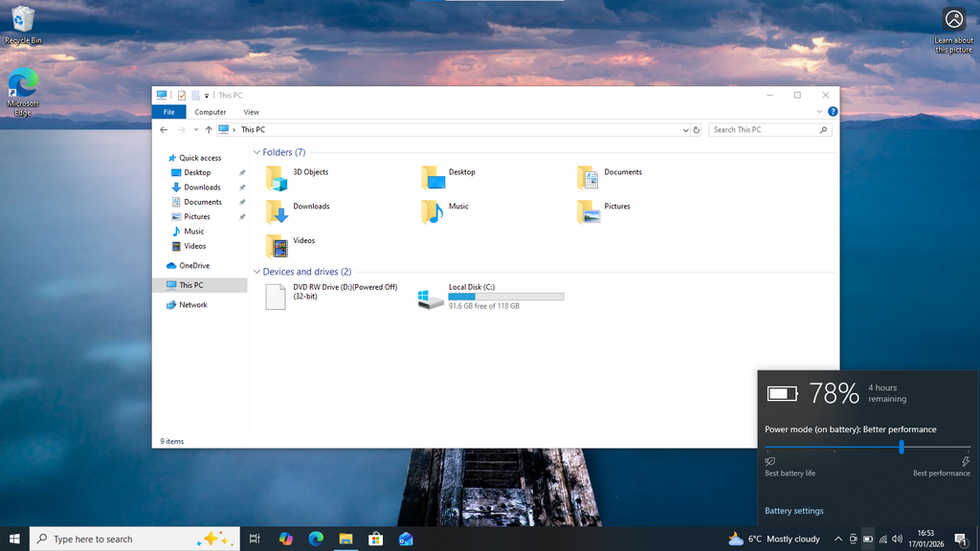Image resolution: width=980 pixels, height=551 pixels.
Task: Open the Computer ribbon tab
Action: coord(211,112)
